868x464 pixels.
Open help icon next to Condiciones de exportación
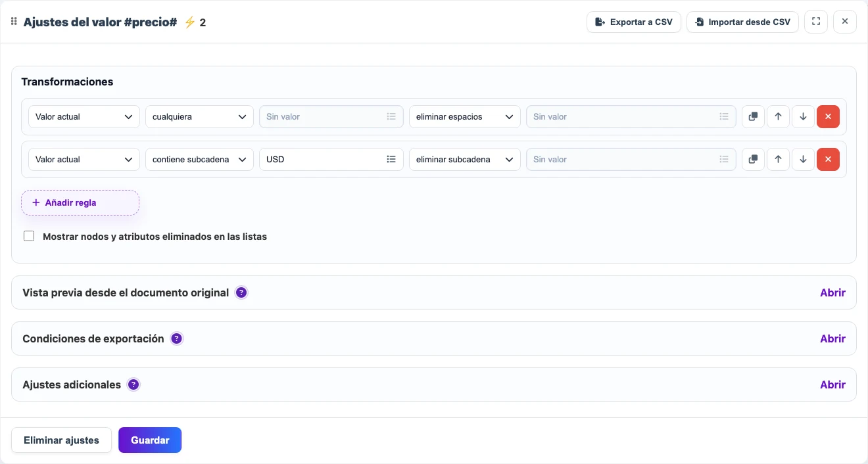[176, 338]
